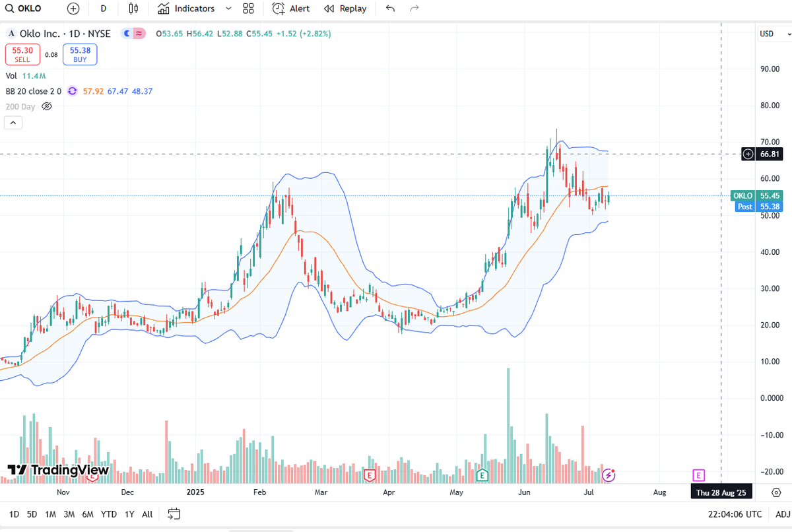Open the layout setup grid icon
The height and width of the screenshot is (532, 792).
pyautogui.click(x=248, y=9)
